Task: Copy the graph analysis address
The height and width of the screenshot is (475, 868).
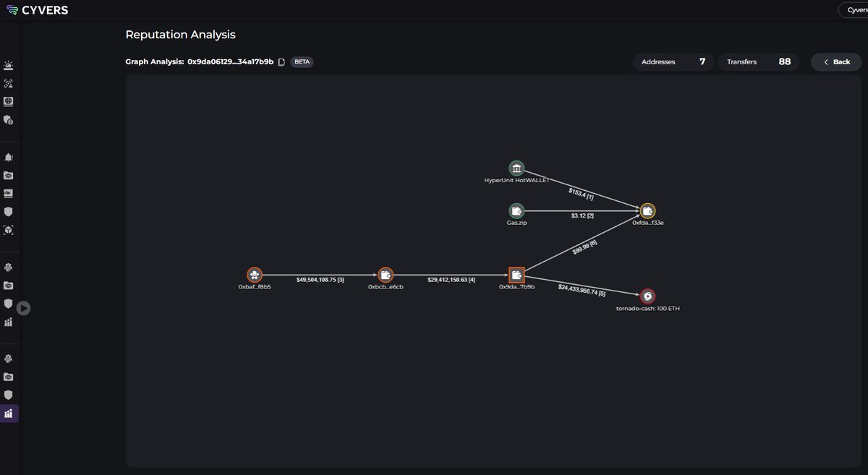Action: [x=282, y=62]
